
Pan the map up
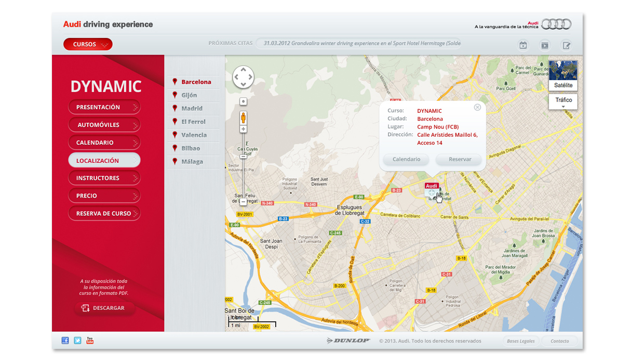tap(243, 69)
